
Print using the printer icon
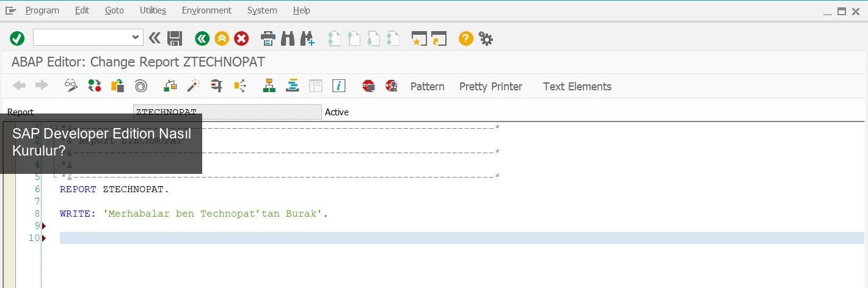tap(268, 39)
